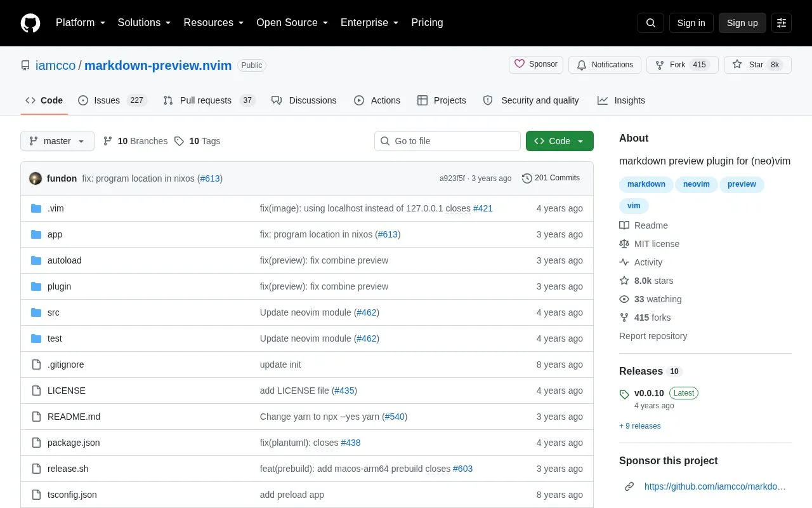Open the Actions tab
The width and height of the screenshot is (812, 508).
pos(377,100)
